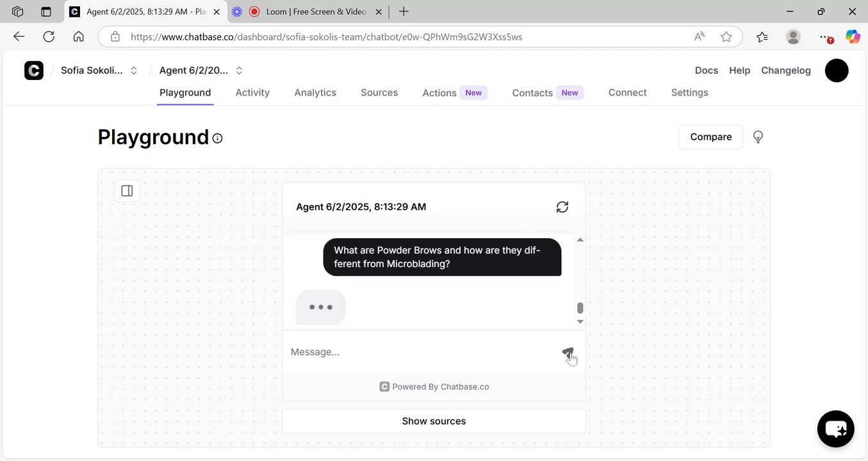Click the lightbulb tips icon

click(x=758, y=137)
